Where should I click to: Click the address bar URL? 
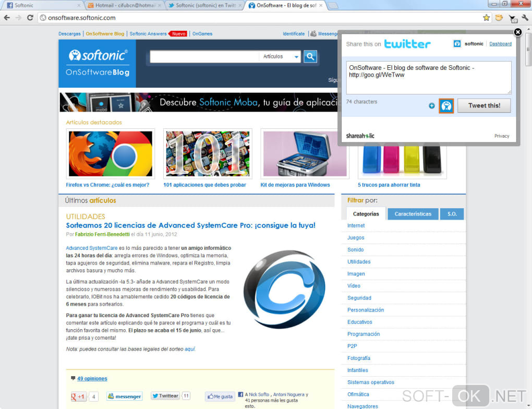(x=82, y=18)
